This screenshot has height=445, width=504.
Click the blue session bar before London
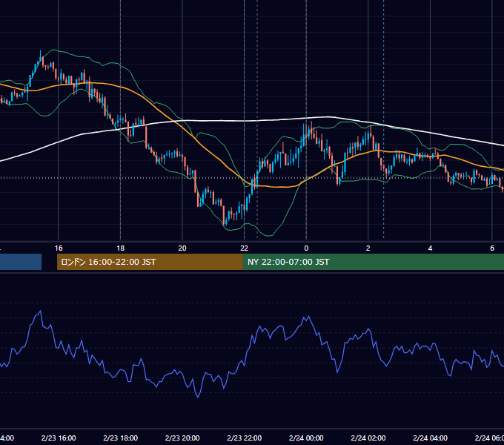tap(21, 262)
